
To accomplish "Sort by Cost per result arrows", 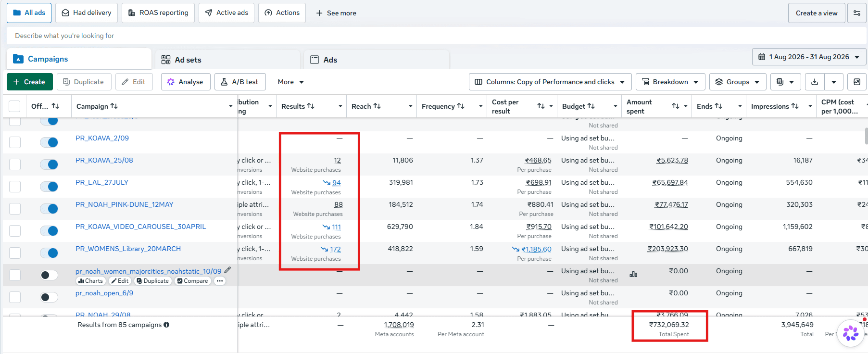I will pyautogui.click(x=541, y=106).
